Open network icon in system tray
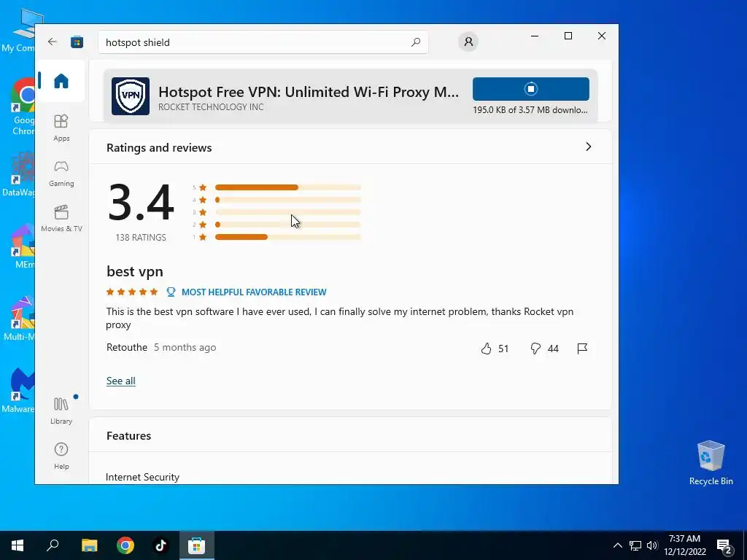The image size is (747, 560). coord(635,545)
